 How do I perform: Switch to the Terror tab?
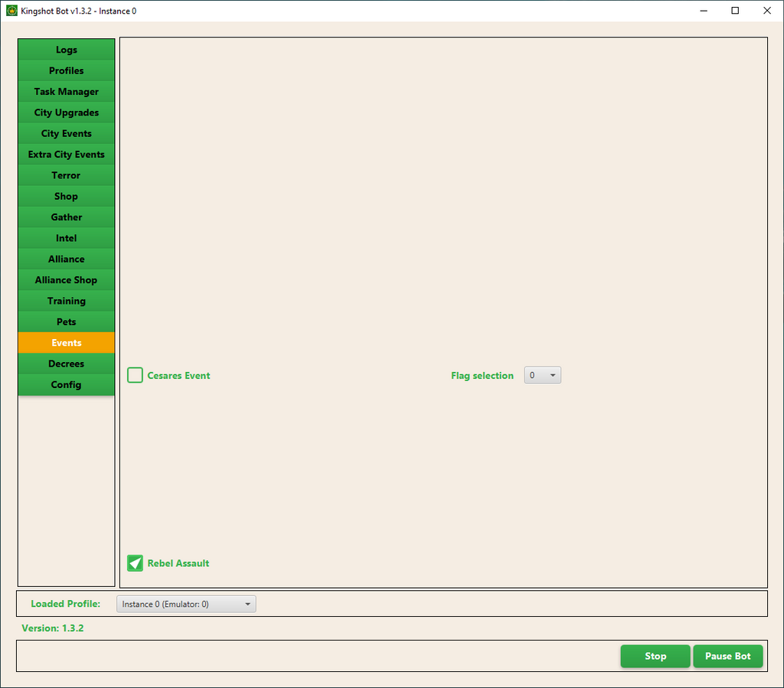67,175
